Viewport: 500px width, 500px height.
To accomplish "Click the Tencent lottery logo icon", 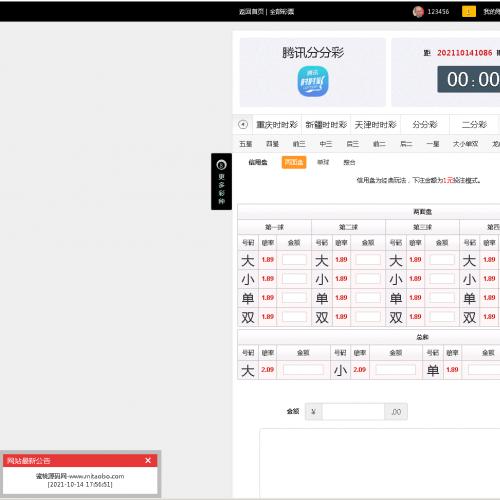I will [x=313, y=81].
